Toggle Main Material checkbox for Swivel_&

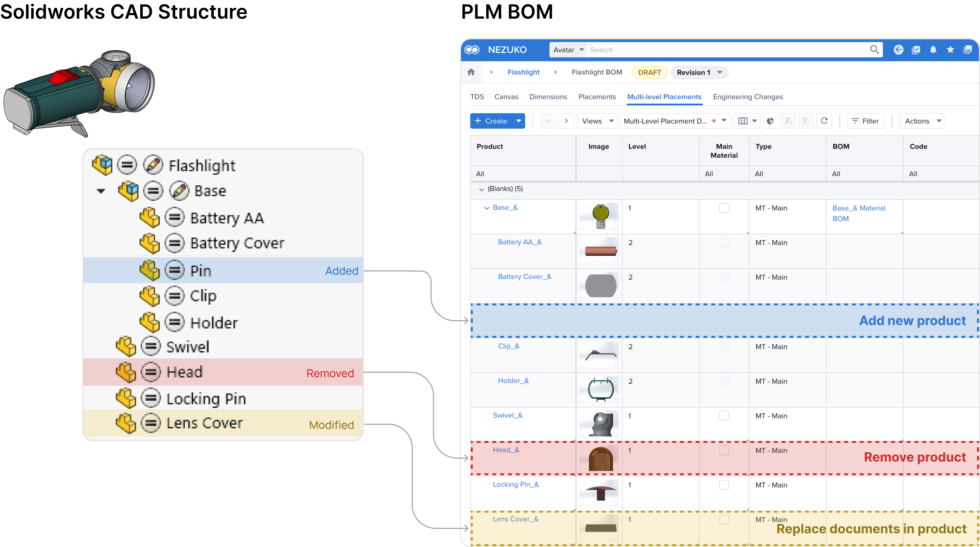click(724, 415)
